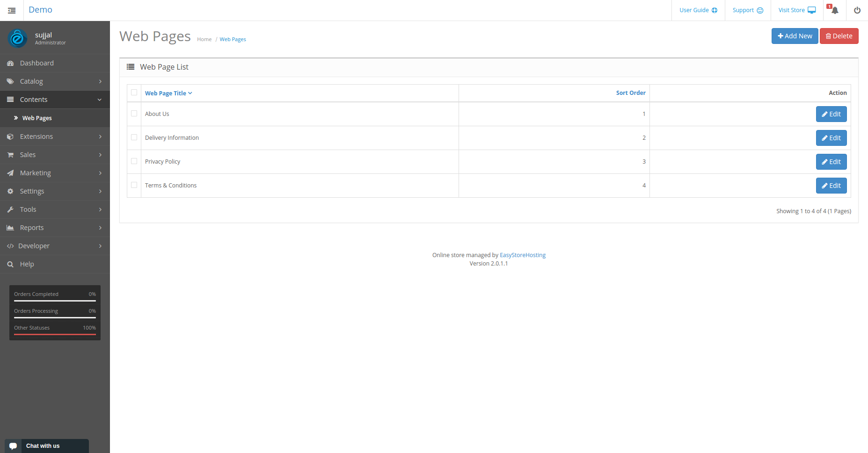Check the About Us row checkbox
The width and height of the screenshot is (868, 453).
[x=134, y=114]
